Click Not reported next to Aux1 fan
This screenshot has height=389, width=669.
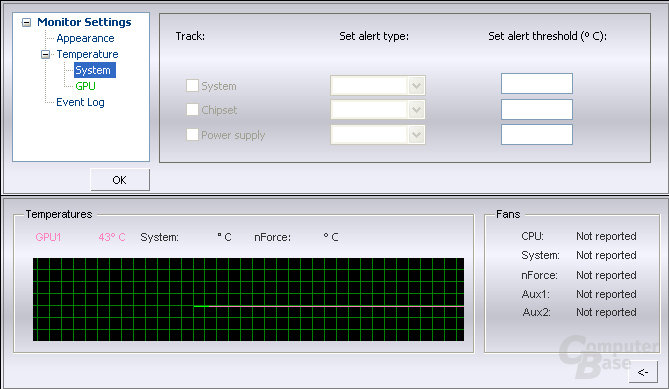tap(606, 294)
